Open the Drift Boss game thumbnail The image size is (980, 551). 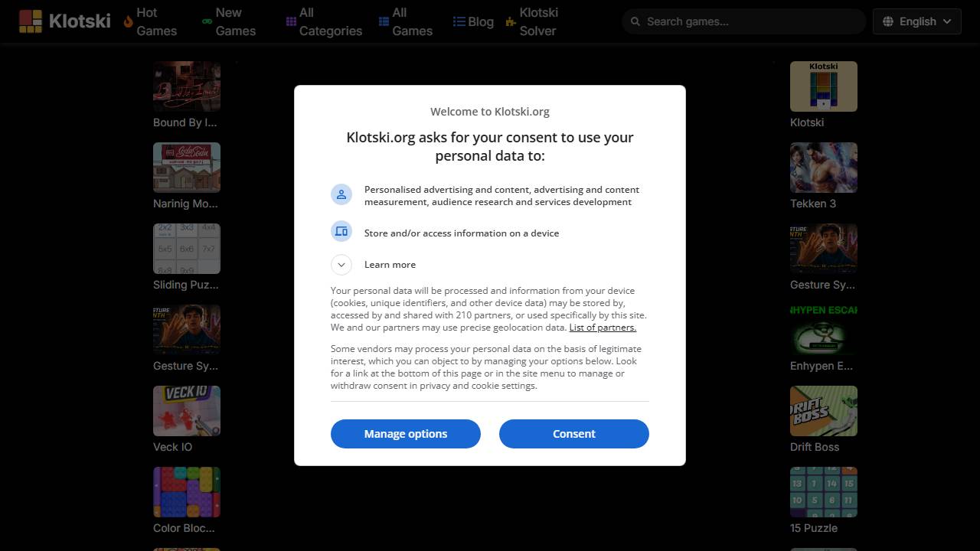pyautogui.click(x=824, y=411)
